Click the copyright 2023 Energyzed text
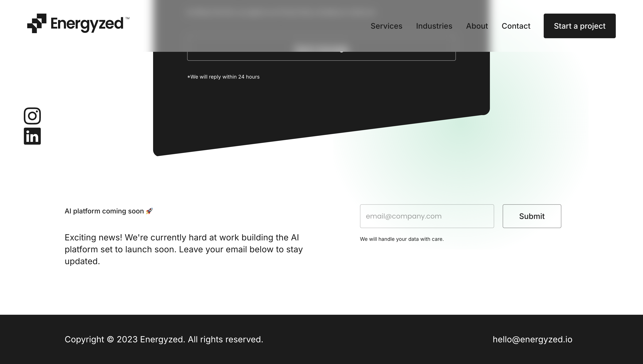The height and width of the screenshot is (364, 643). (x=164, y=339)
